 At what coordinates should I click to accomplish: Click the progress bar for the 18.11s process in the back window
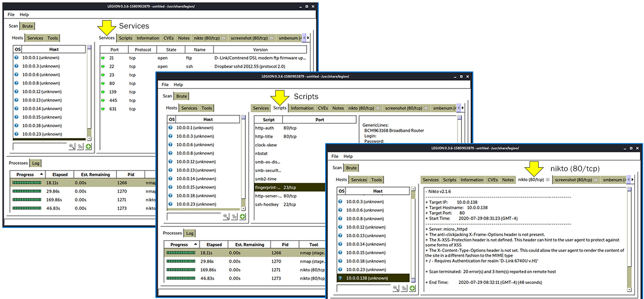click(x=27, y=182)
